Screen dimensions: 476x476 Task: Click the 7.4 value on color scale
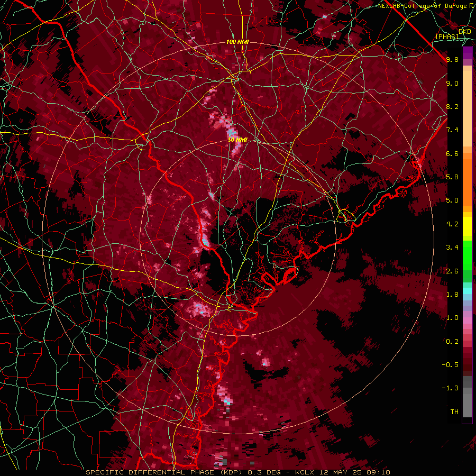(452, 130)
